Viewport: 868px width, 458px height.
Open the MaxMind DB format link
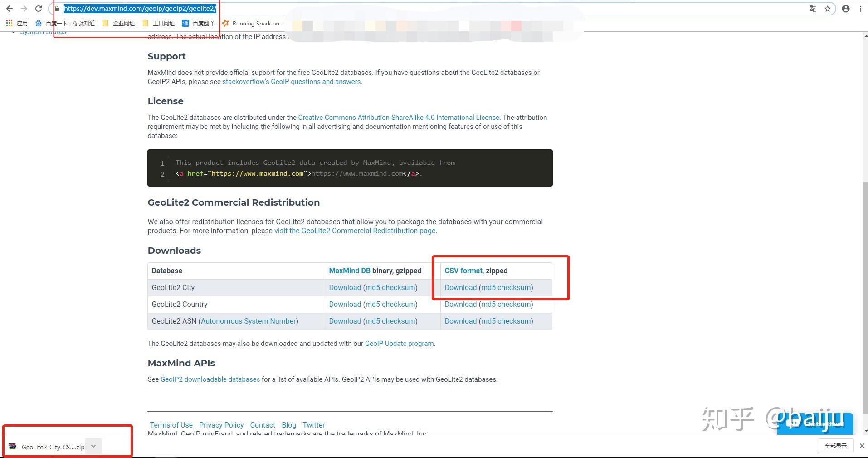point(350,271)
